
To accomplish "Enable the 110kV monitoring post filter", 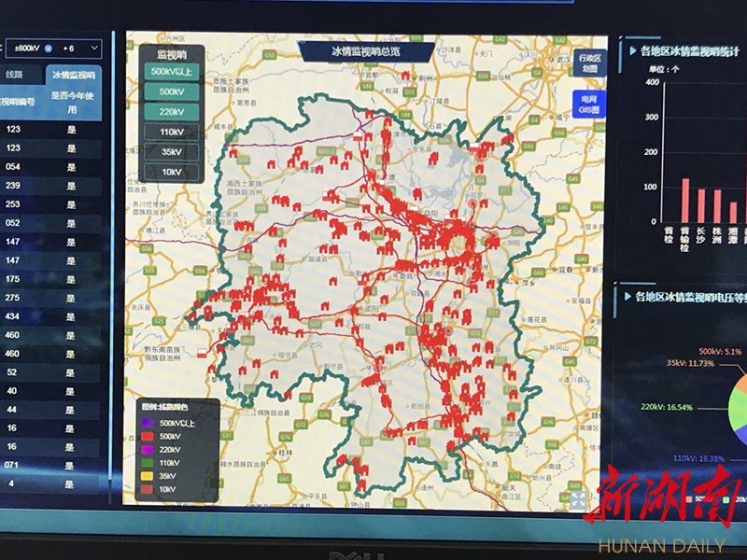I will [170, 132].
